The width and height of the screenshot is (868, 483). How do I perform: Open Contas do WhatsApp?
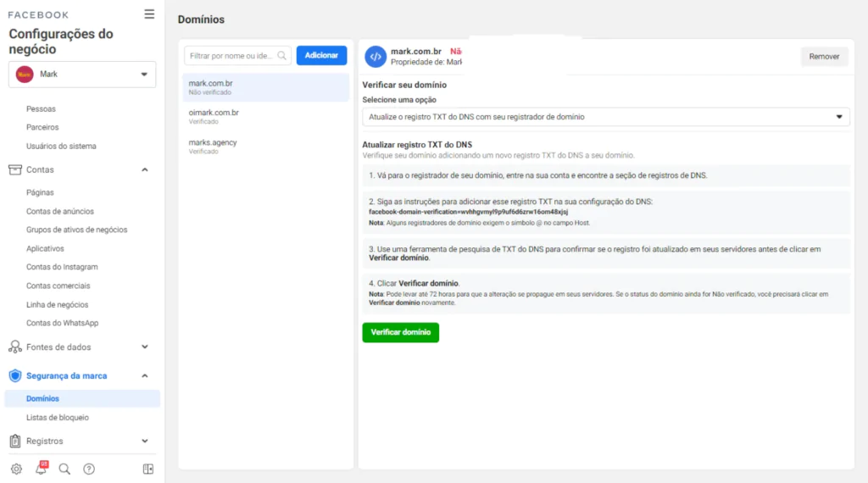[x=62, y=323]
